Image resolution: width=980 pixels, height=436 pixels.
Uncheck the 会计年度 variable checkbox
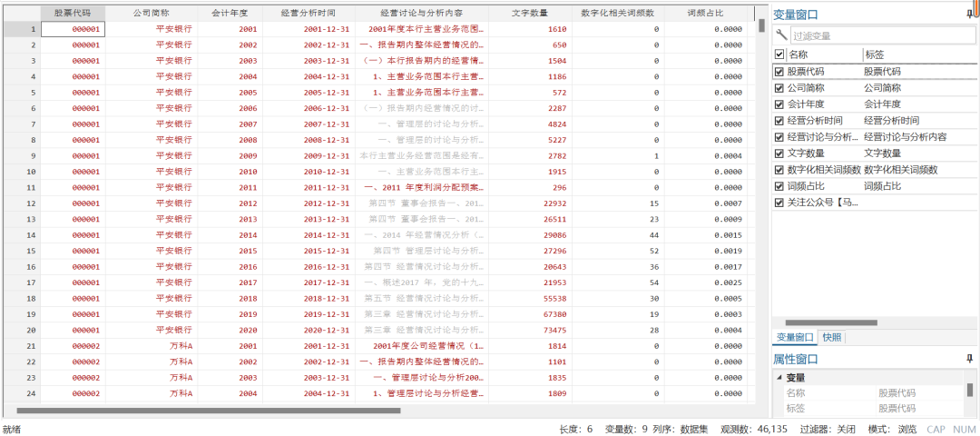click(x=779, y=104)
